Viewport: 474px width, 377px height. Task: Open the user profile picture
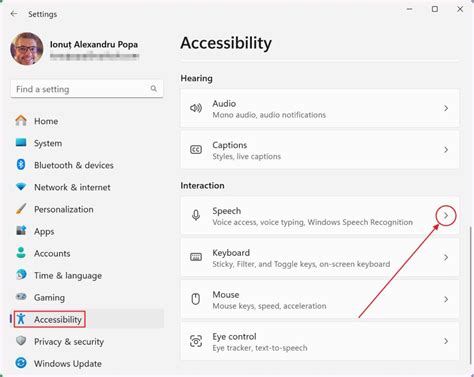(x=27, y=48)
